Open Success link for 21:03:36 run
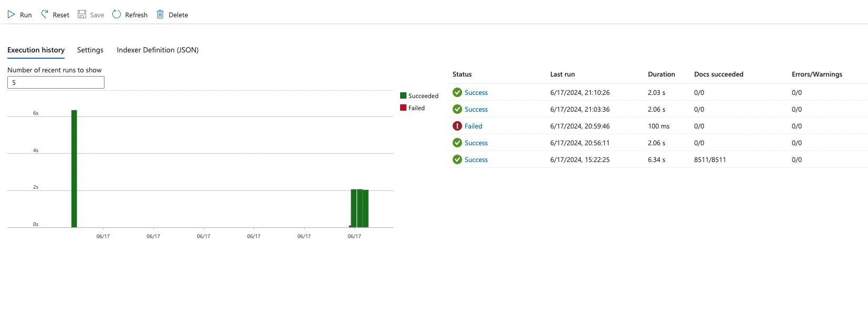 coord(476,109)
